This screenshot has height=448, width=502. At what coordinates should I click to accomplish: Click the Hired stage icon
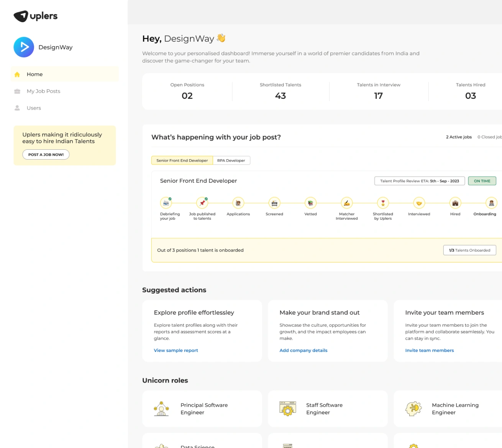455,203
